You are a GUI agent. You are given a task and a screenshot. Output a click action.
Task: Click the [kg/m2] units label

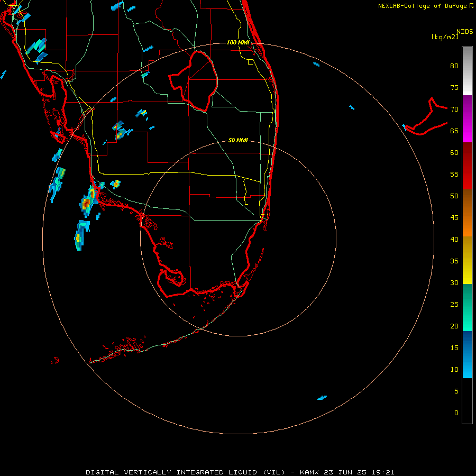pyautogui.click(x=445, y=37)
